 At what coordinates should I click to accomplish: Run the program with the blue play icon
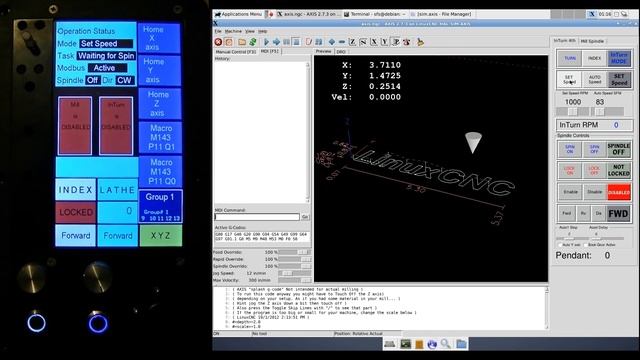(266, 42)
